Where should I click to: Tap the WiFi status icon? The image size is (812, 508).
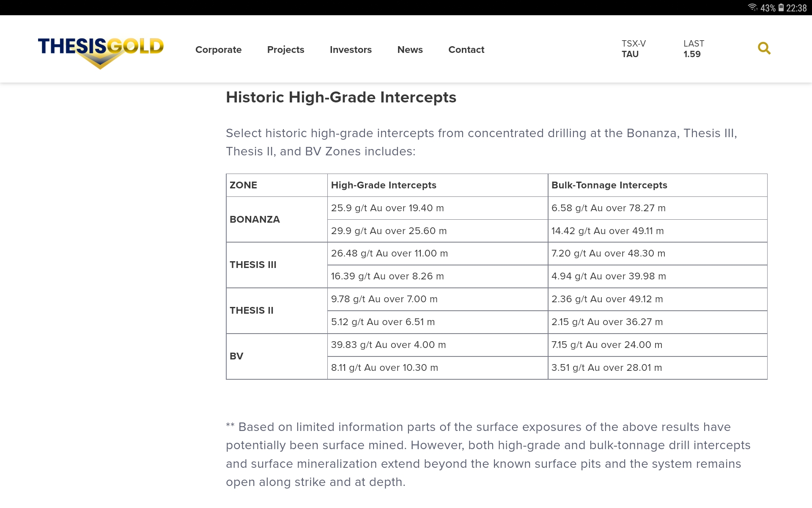(x=752, y=8)
